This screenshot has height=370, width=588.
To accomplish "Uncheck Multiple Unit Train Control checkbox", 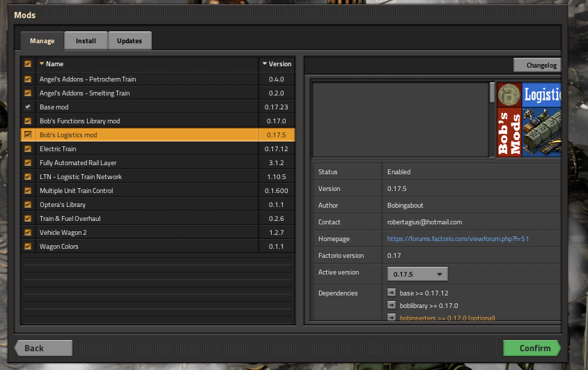I will tap(28, 190).
